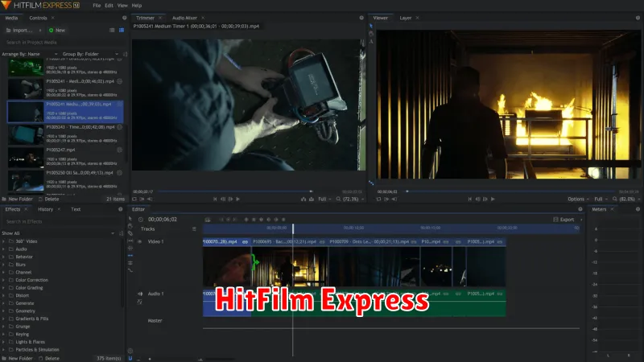This screenshot has width=644, height=362.
Task: Click the Trimmer scrub bar
Action: click(236, 191)
